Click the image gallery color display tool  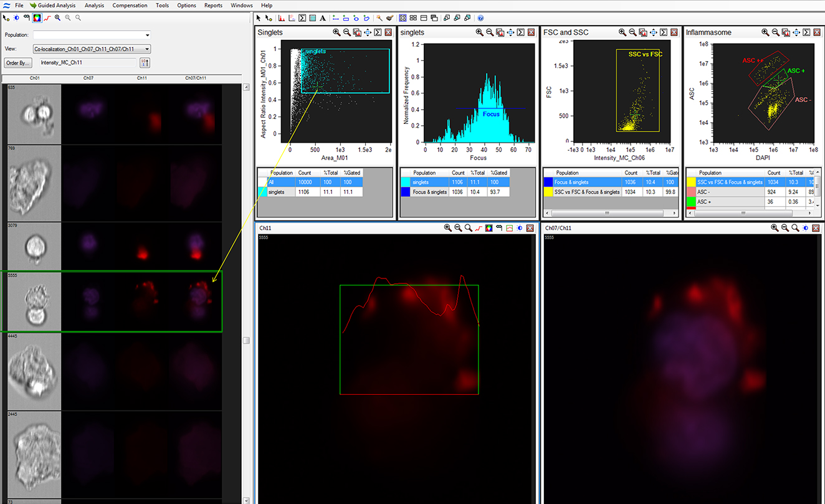point(37,17)
